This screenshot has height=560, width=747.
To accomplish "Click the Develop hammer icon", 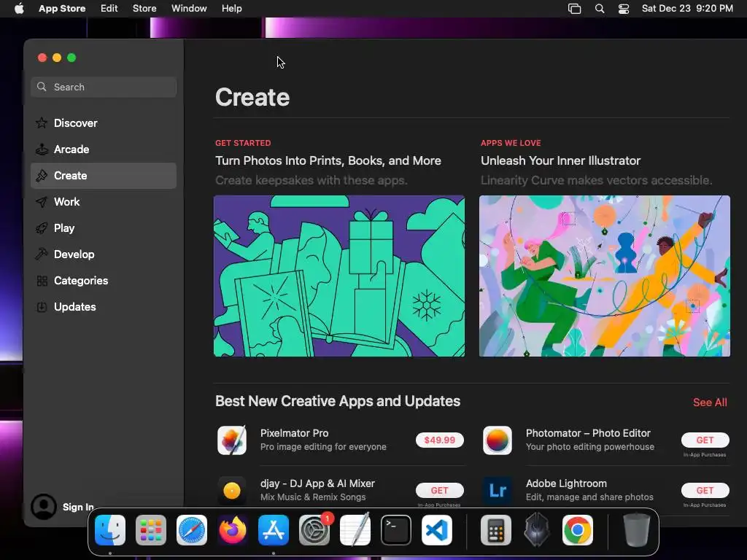I will point(42,254).
